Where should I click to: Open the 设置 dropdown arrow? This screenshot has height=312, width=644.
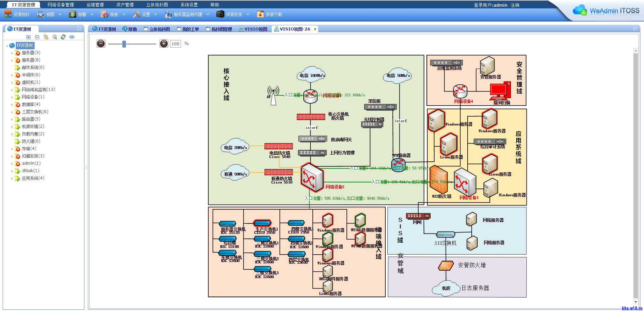(156, 14)
